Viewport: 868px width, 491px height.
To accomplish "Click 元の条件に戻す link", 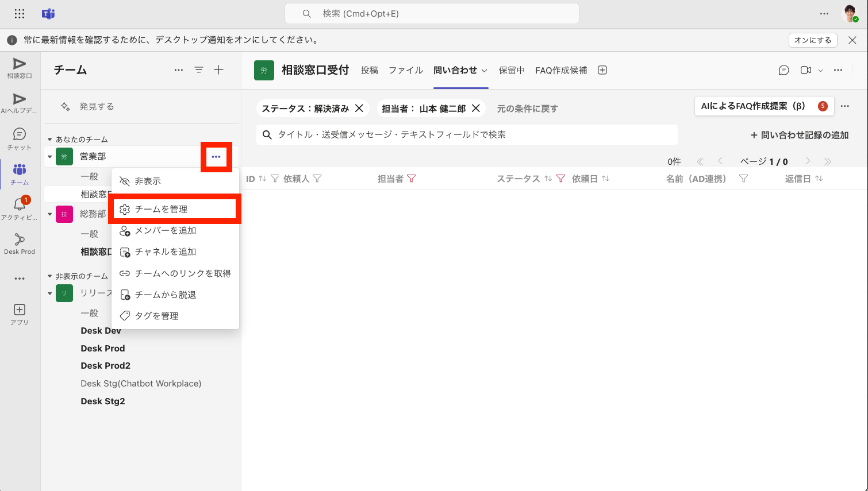I will click(x=528, y=109).
